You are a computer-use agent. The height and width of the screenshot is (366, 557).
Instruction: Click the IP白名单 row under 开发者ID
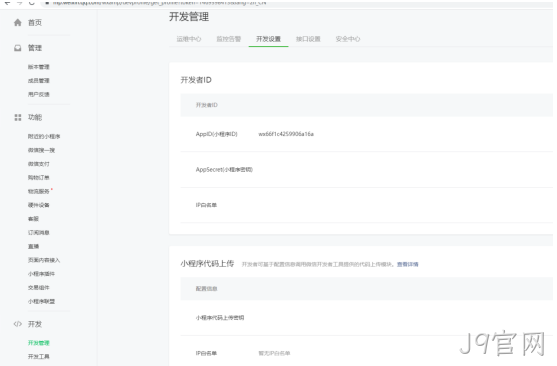tap(366, 205)
